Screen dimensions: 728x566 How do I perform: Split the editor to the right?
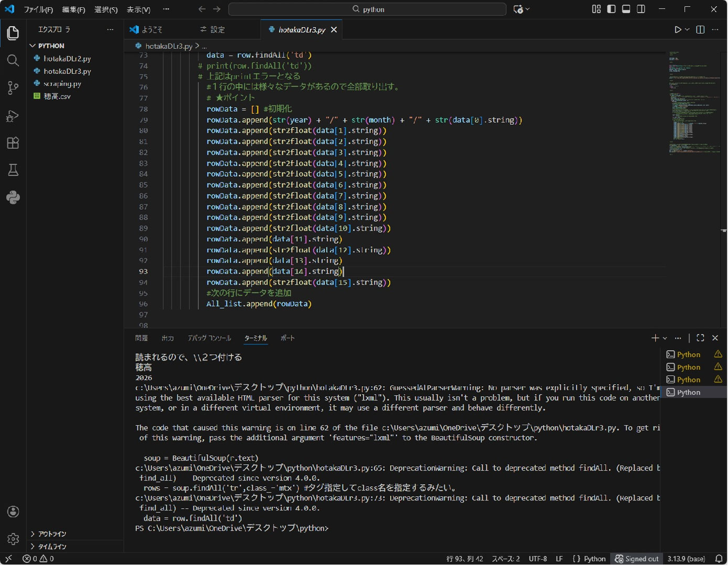pos(700,30)
